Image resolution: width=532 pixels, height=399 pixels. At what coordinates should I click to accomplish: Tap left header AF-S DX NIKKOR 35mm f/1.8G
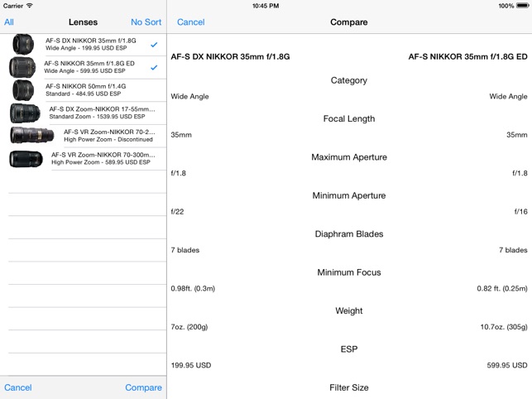[x=230, y=57]
